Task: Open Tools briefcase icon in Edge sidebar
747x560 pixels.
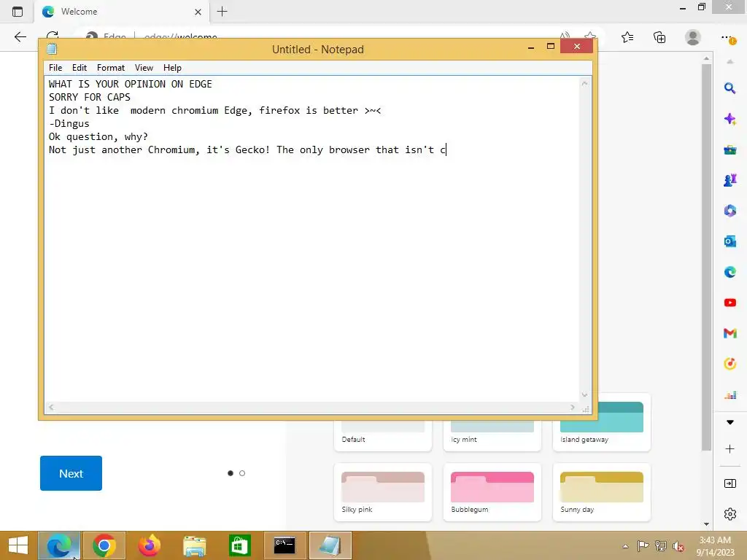Action: (x=729, y=150)
